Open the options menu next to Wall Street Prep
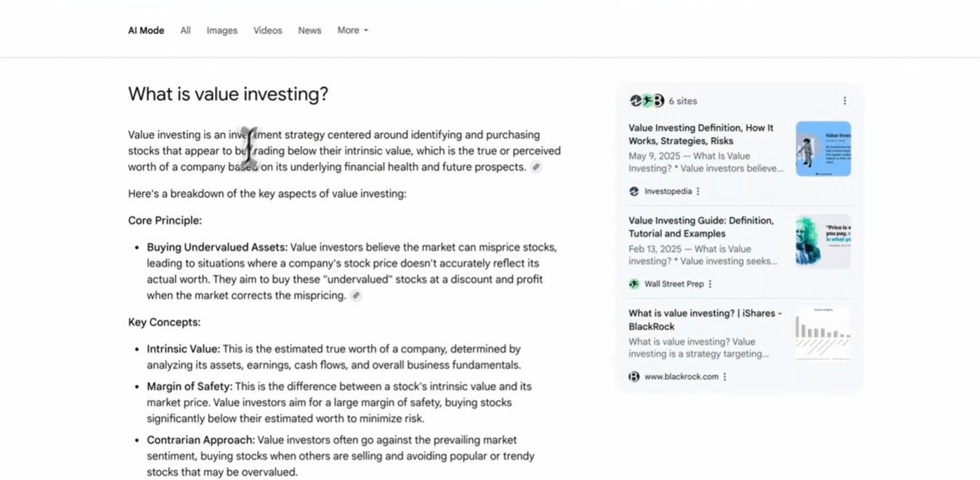Viewport: 980px width, 480px height. (x=710, y=284)
